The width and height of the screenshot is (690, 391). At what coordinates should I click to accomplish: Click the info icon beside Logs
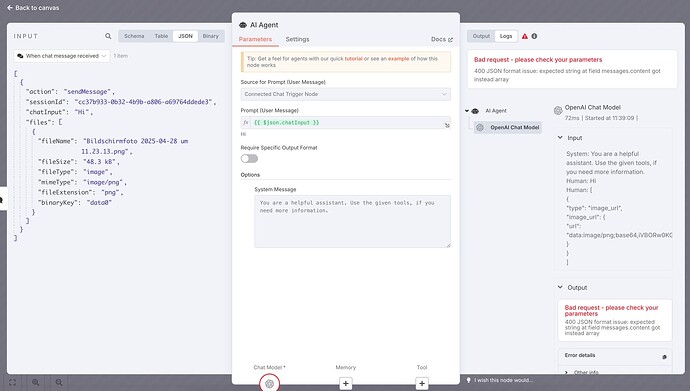click(x=534, y=36)
